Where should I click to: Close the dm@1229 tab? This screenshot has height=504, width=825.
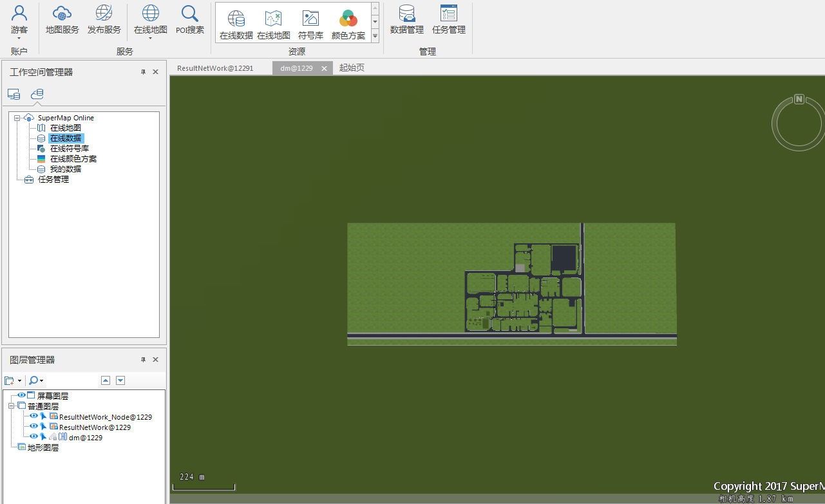(x=325, y=68)
